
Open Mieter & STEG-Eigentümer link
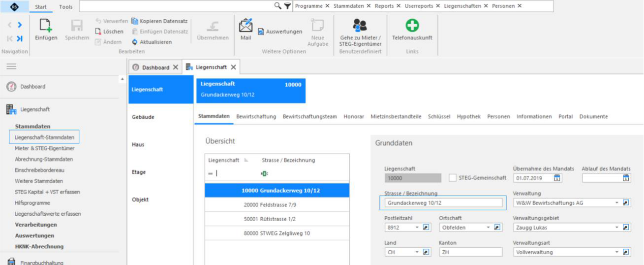pyautogui.click(x=44, y=148)
